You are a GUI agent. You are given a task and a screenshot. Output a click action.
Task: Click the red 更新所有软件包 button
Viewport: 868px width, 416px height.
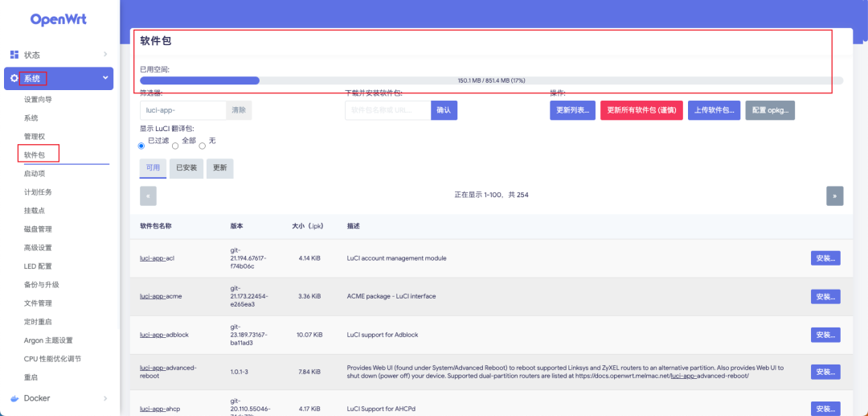tap(642, 110)
